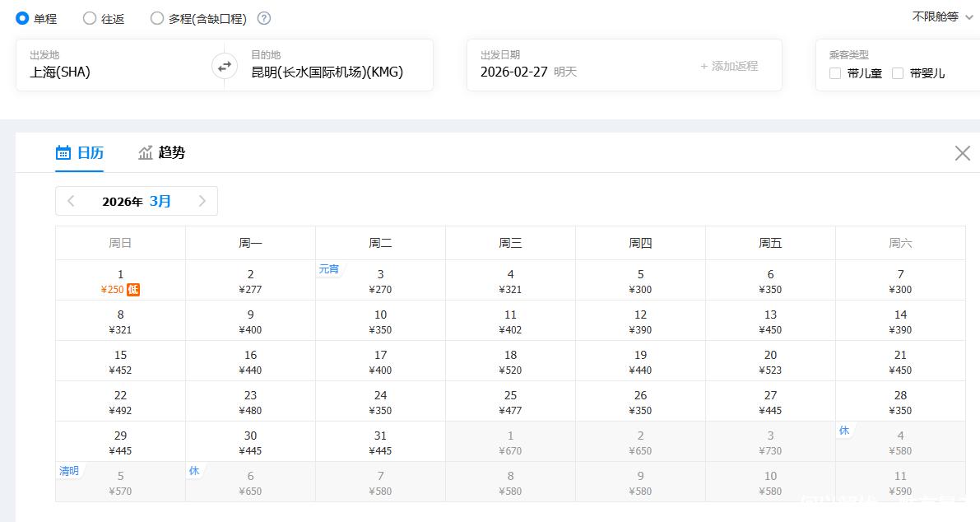Click the trend chart icon beside 趋势
This screenshot has height=522, width=980.
pos(146,153)
